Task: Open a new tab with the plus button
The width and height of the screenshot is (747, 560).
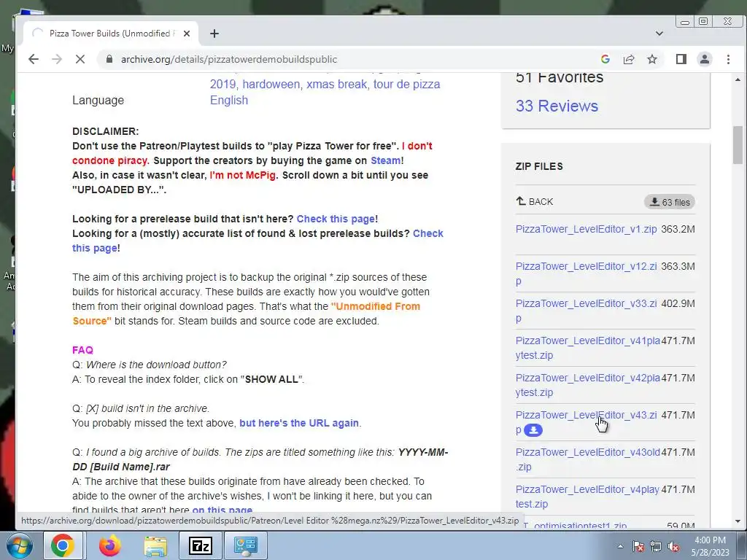Action: [214, 34]
